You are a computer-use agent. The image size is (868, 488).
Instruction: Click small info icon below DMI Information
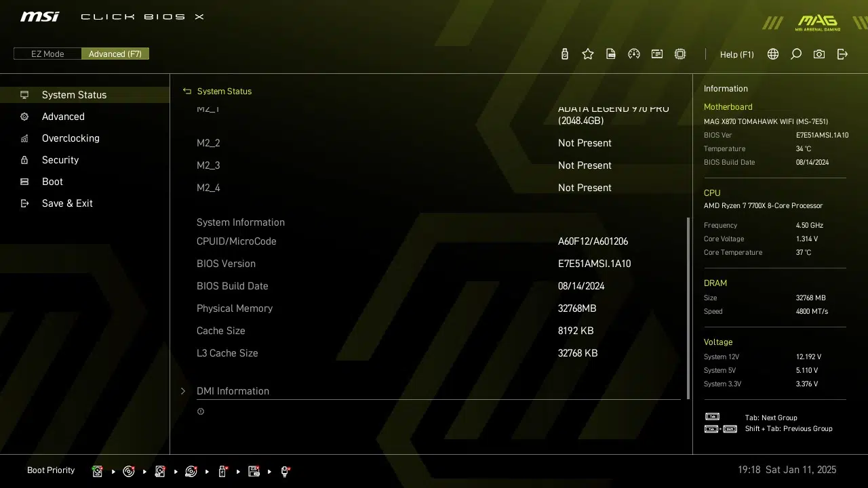201,411
